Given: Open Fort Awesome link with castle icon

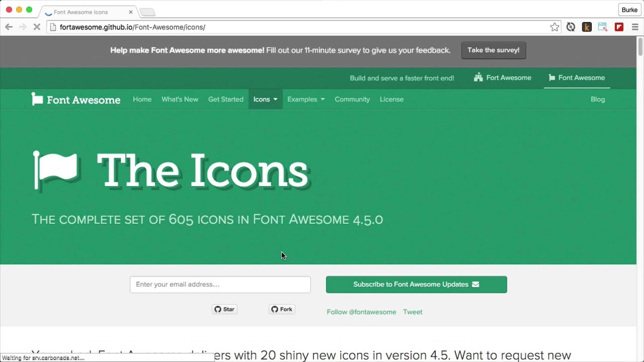Looking at the screenshot, I should [x=503, y=78].
